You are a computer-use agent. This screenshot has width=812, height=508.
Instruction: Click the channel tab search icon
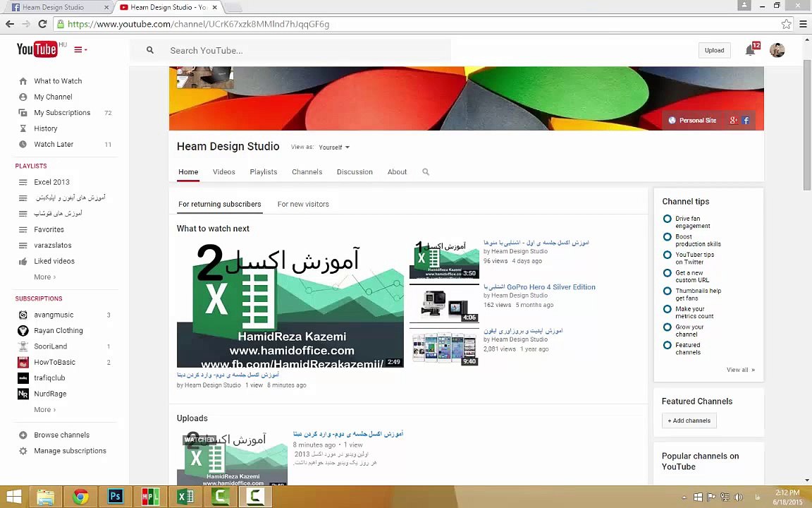(426, 172)
